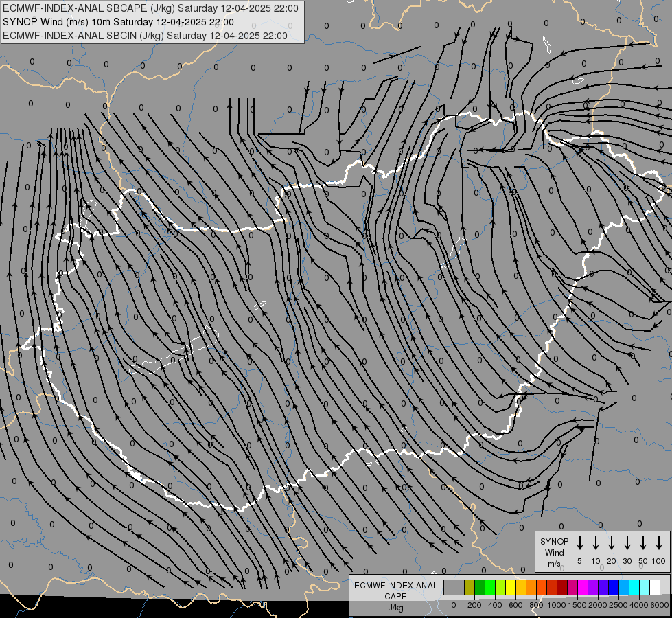Click the 200 value on CAPE scale
Viewport: 672px width, 618px height.
pos(474,605)
